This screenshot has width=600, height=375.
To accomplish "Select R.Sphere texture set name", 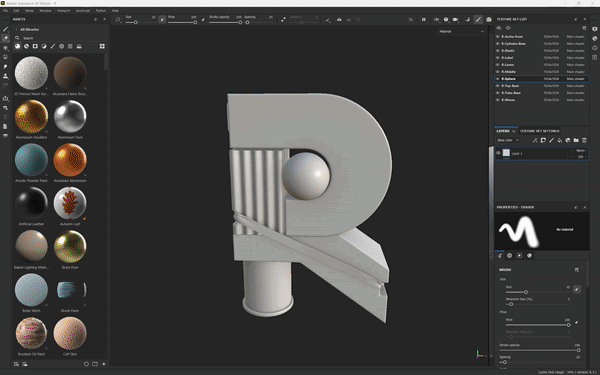I will tap(508, 79).
